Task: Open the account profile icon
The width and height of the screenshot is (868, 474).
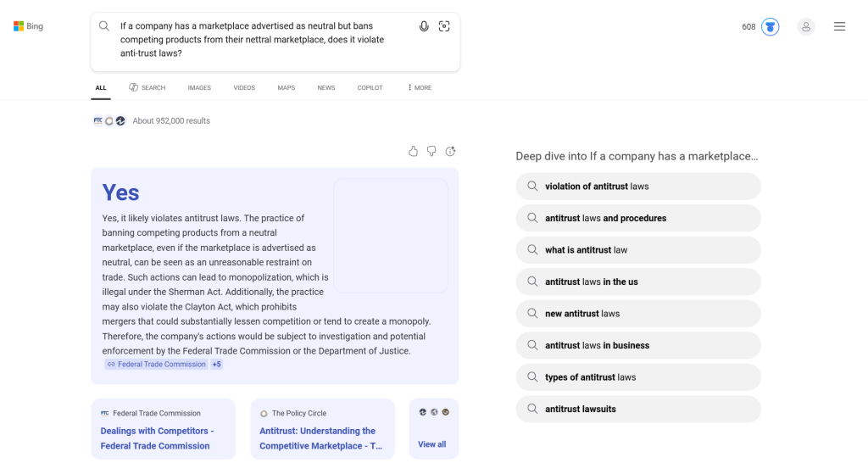Action: (x=806, y=27)
